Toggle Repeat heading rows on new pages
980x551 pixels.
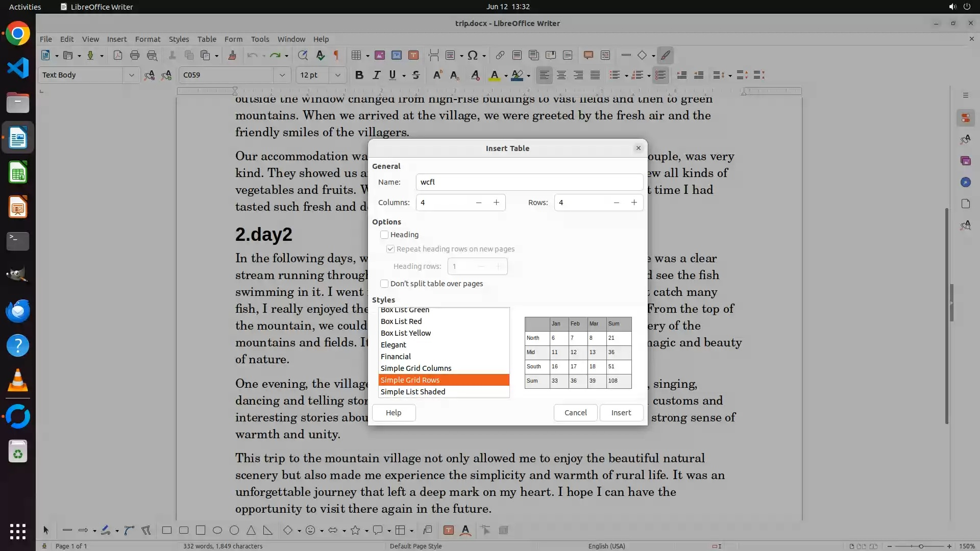click(390, 249)
